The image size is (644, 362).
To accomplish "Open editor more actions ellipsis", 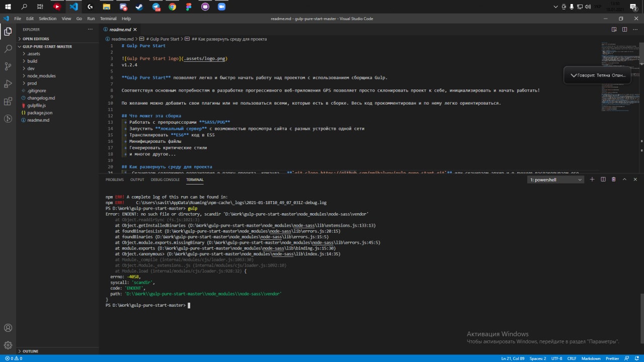I will tap(635, 29).
